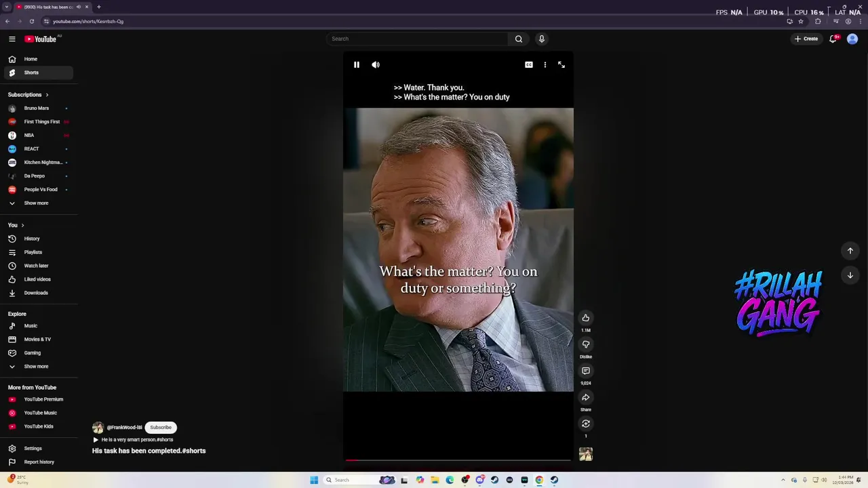868x488 pixels.
Task: Open Playlists
Action: [39, 252]
